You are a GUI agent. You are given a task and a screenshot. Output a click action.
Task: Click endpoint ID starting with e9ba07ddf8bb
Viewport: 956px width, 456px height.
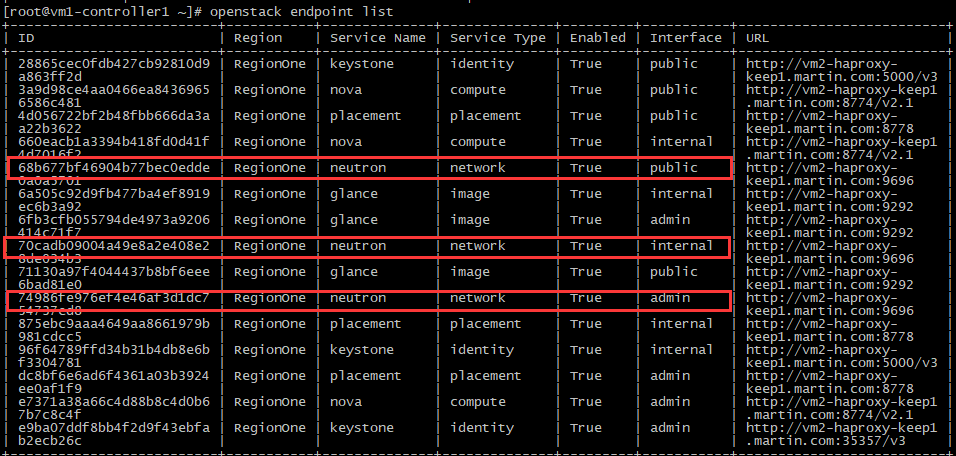114,428
